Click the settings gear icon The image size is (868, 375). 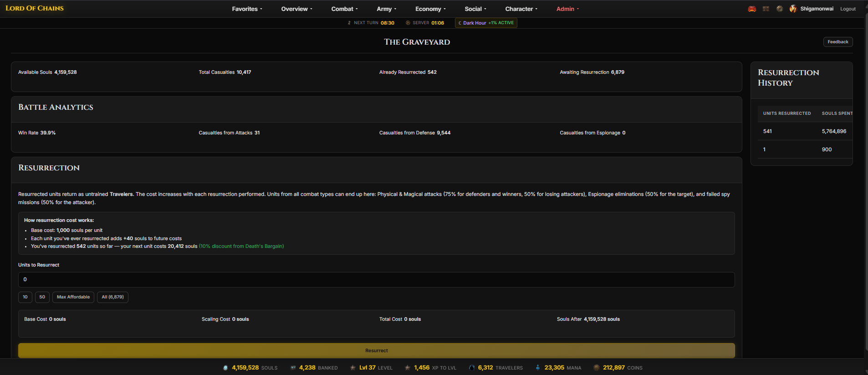780,9
